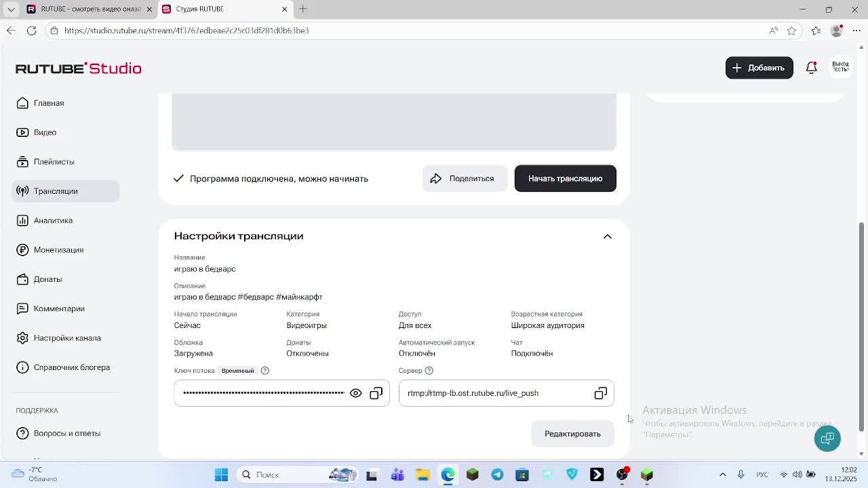Open the browser collections icon
The width and height of the screenshot is (868, 488).
(x=816, y=30)
